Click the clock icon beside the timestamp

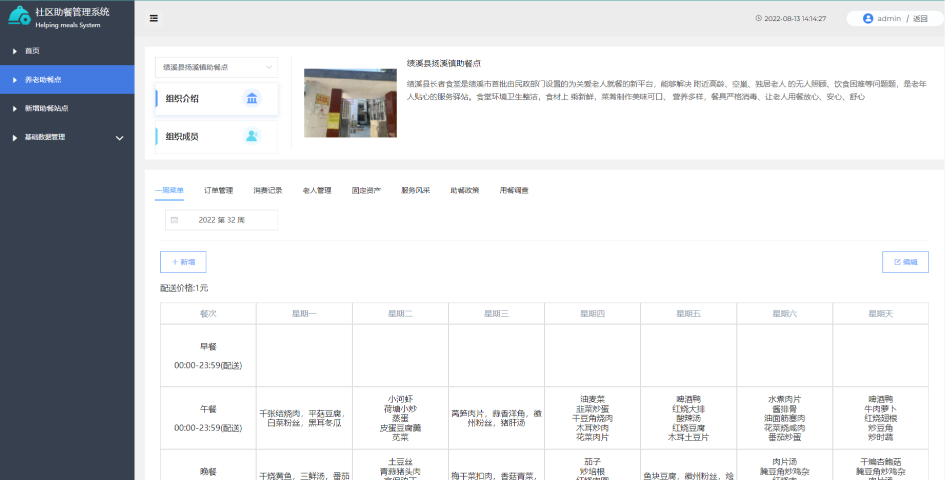coord(759,18)
